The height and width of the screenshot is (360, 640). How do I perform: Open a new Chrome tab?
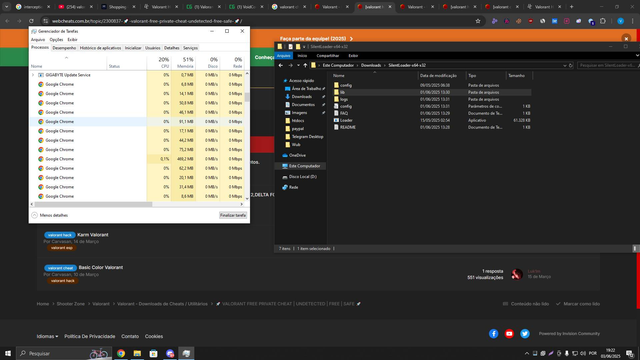(x=571, y=7)
